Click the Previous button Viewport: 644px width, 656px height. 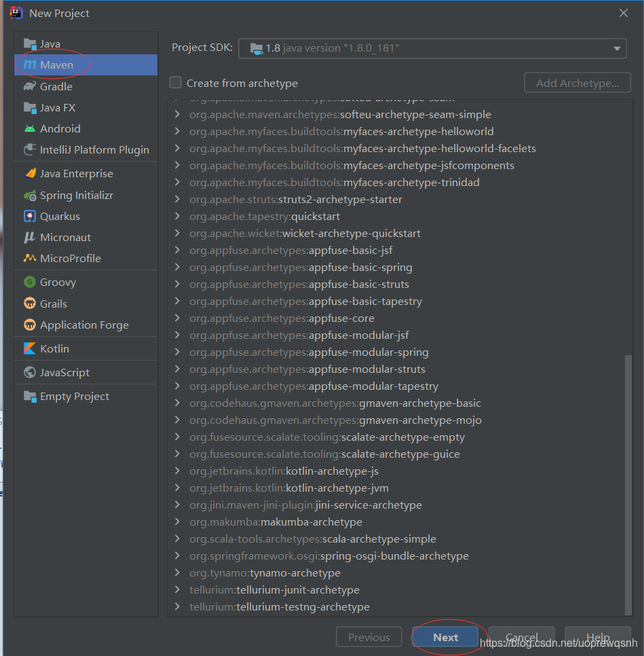tap(369, 637)
